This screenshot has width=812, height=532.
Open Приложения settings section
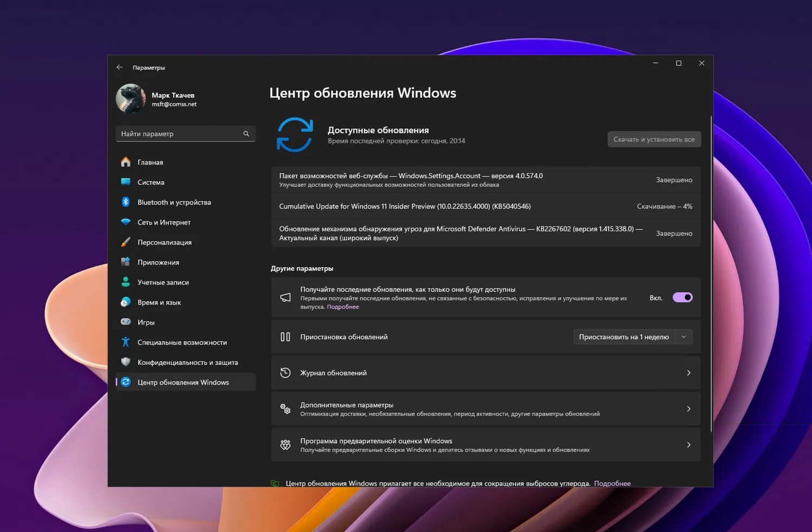(x=186, y=262)
